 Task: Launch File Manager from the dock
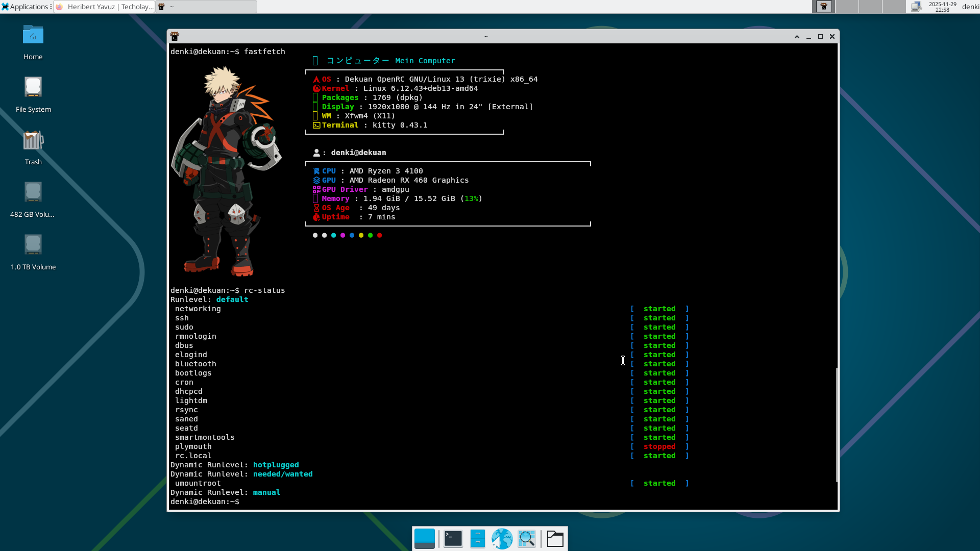tap(477, 539)
